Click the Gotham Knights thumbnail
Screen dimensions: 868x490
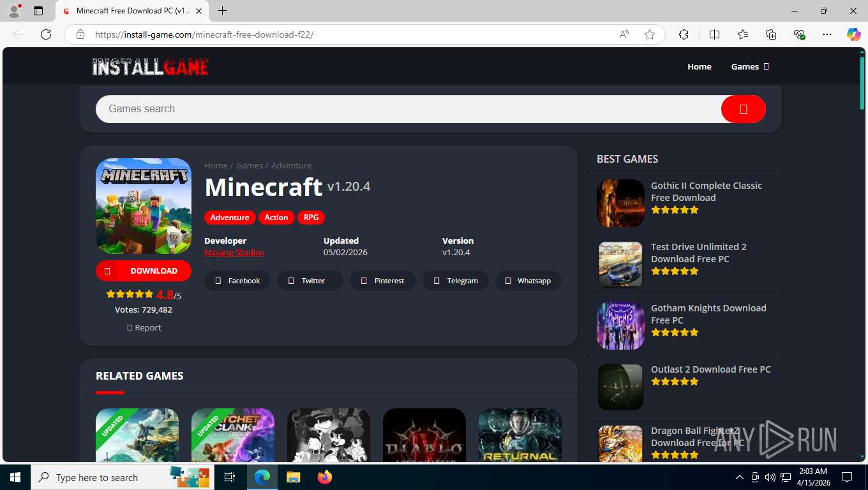[x=620, y=325]
